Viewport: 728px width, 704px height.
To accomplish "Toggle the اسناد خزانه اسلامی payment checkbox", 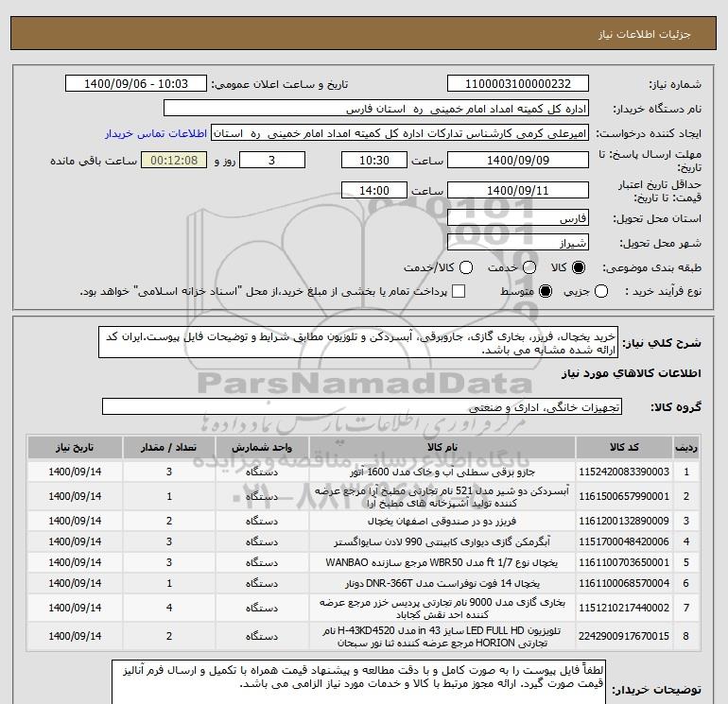I will coord(459,291).
